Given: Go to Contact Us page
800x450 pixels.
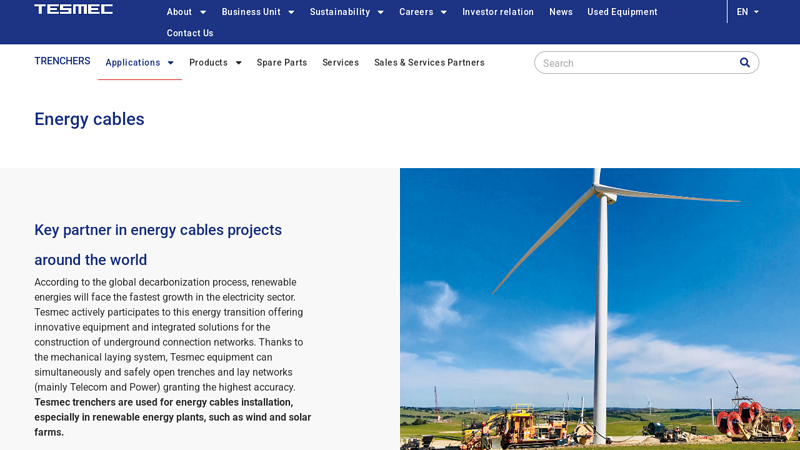Looking at the screenshot, I should coord(190,33).
